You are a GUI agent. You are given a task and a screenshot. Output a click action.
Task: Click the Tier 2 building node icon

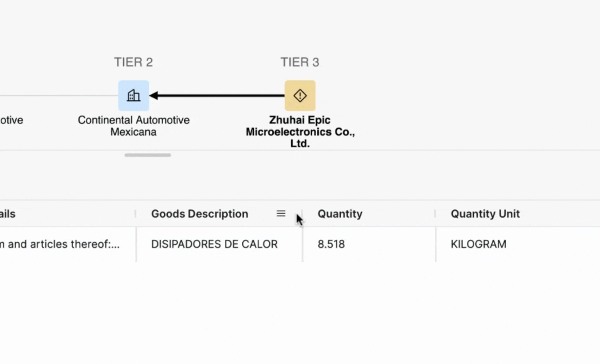[134, 96]
